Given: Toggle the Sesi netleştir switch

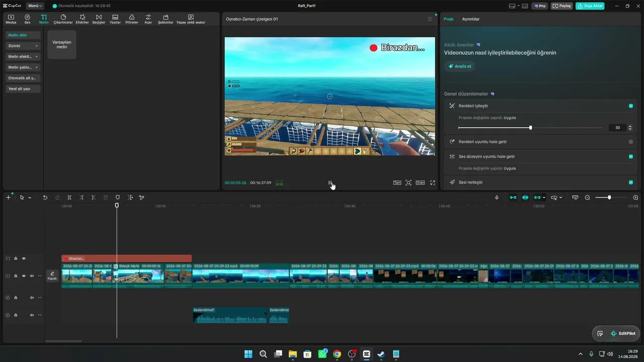Looking at the screenshot, I should 631,182.
